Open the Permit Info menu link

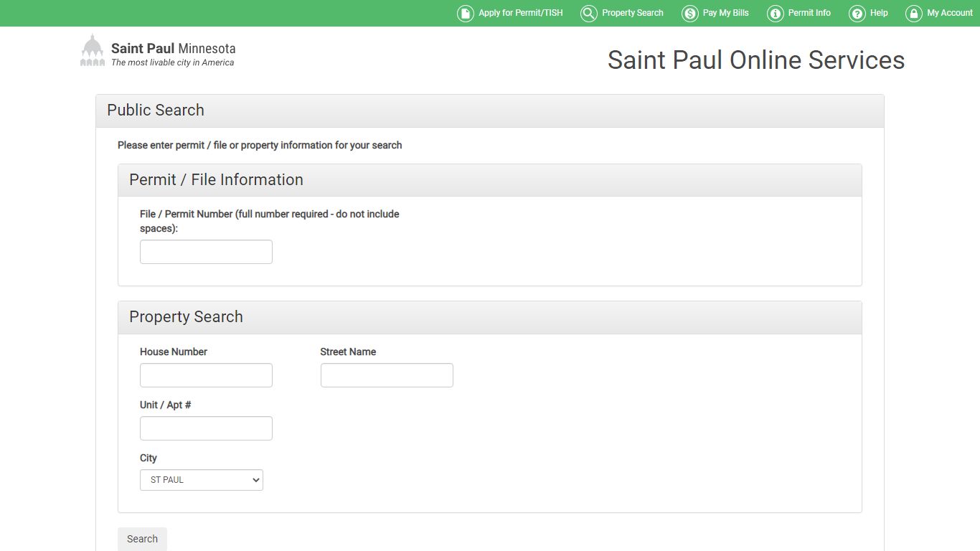pyautogui.click(x=809, y=13)
